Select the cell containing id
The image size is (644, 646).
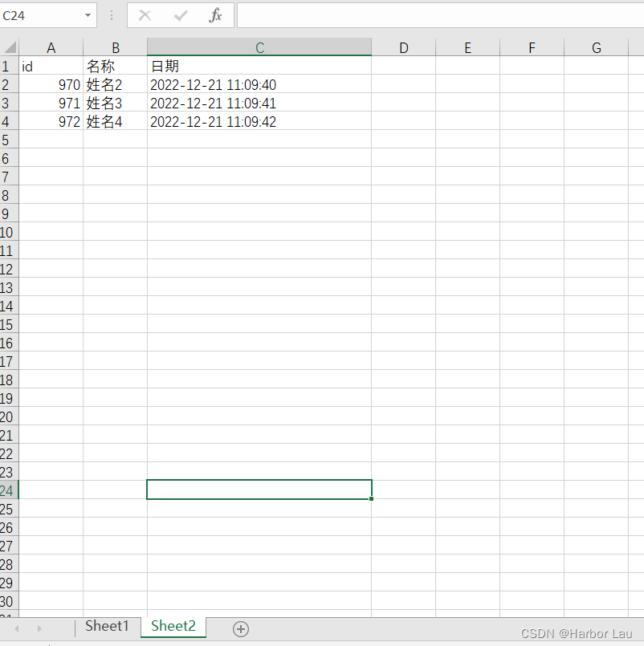click(x=51, y=66)
